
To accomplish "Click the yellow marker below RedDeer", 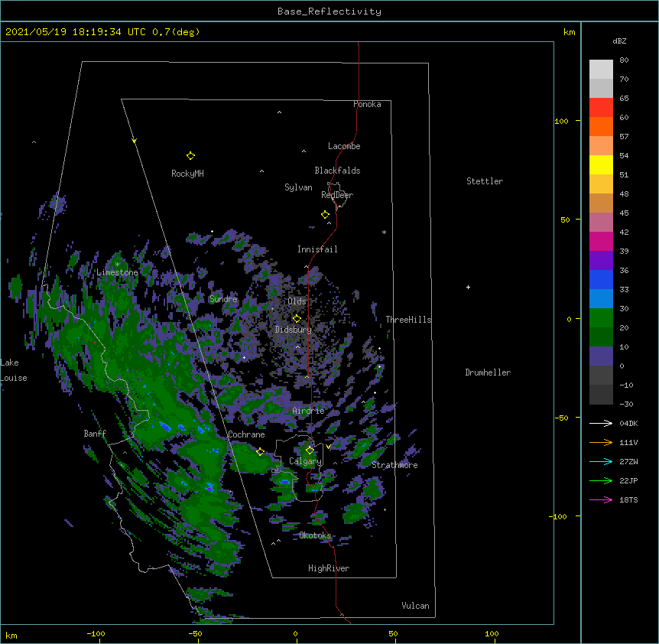I will pyautogui.click(x=325, y=215).
